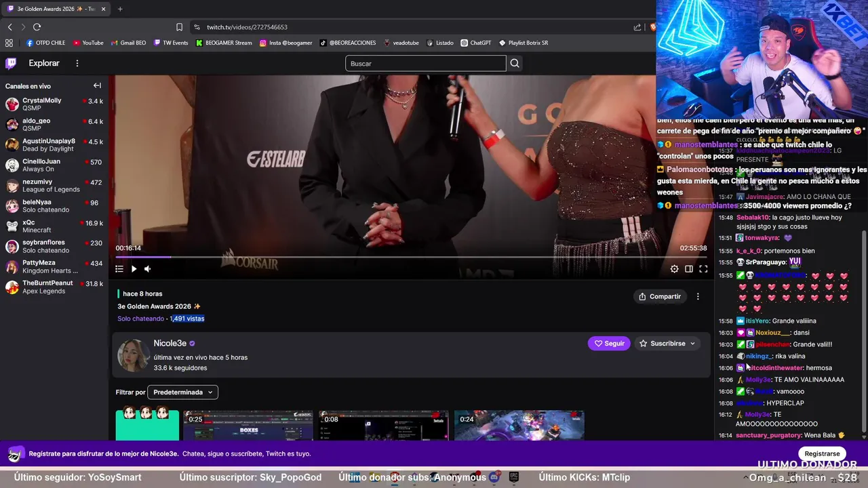Open video player settings gear

674,269
